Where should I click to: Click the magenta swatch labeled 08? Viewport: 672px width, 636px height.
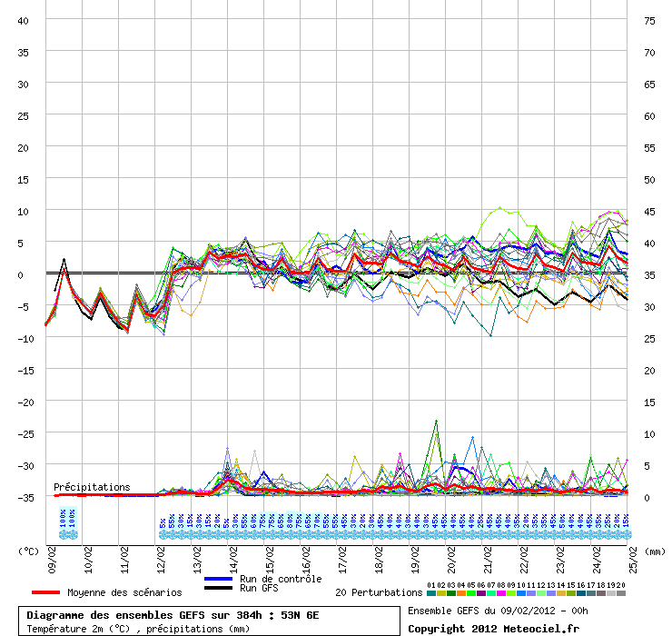pos(501,593)
